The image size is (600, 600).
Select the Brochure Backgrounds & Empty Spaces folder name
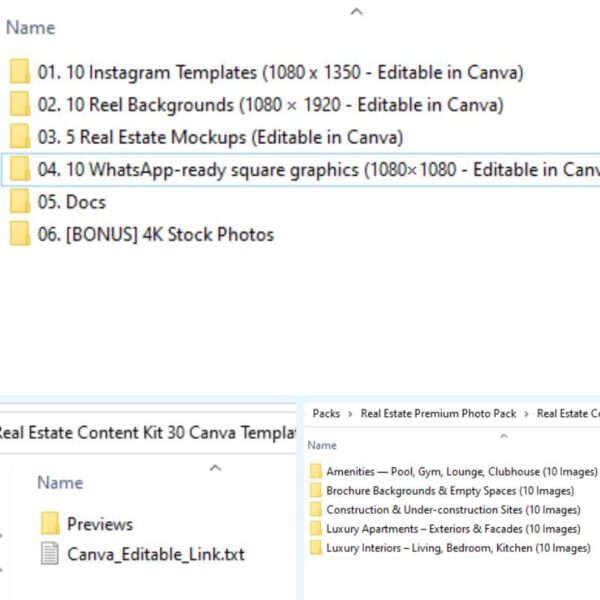pyautogui.click(x=450, y=491)
